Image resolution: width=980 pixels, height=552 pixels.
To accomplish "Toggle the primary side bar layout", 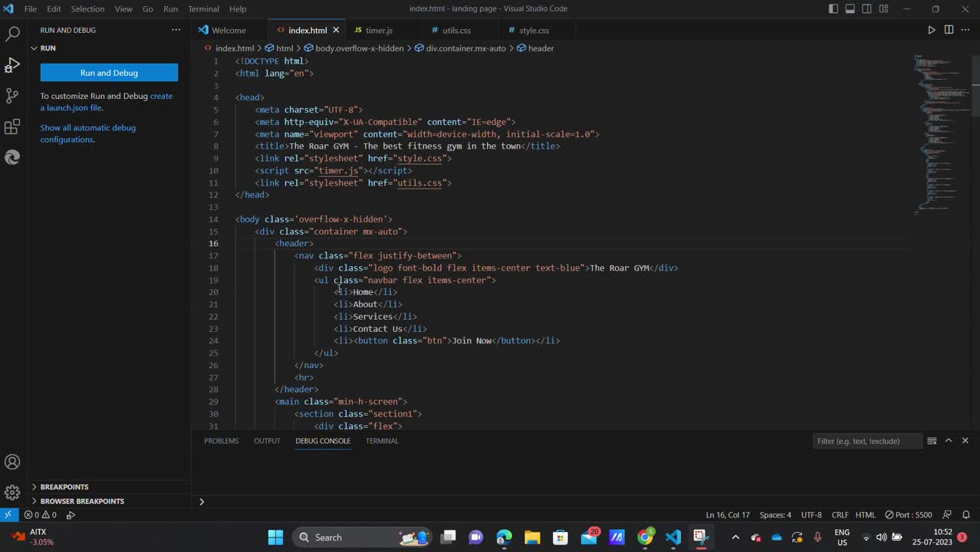I will pyautogui.click(x=834, y=9).
